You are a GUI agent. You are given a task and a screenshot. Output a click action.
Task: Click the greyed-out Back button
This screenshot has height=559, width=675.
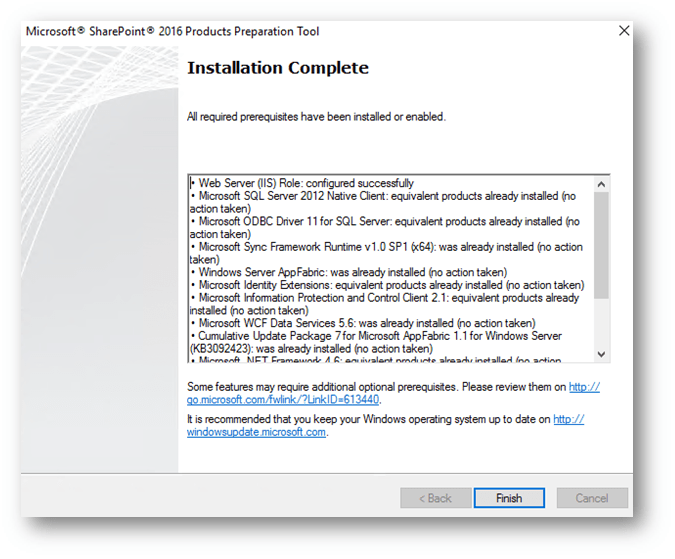(435, 498)
